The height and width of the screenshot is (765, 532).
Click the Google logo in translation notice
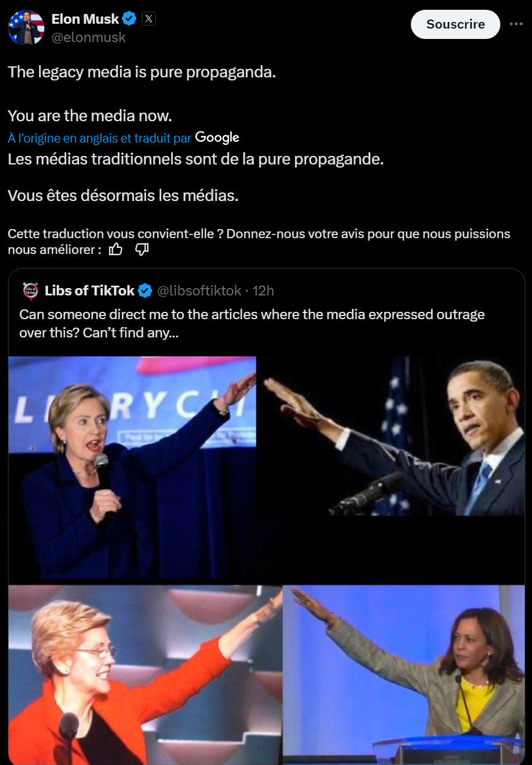pyautogui.click(x=217, y=138)
